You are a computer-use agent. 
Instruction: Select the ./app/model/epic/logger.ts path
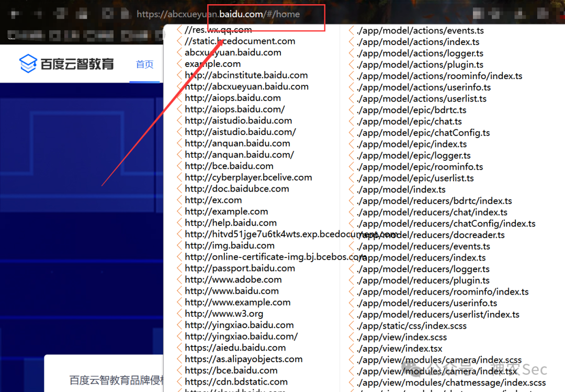(x=413, y=155)
